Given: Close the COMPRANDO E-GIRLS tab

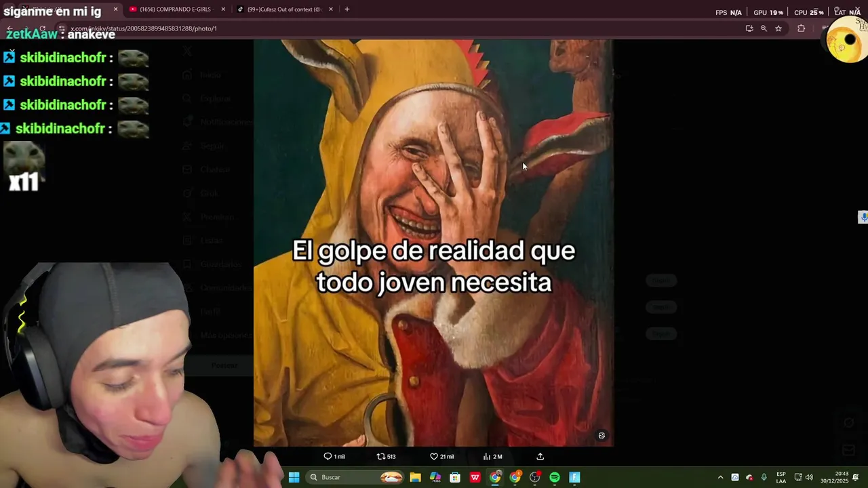Looking at the screenshot, I should point(223,9).
